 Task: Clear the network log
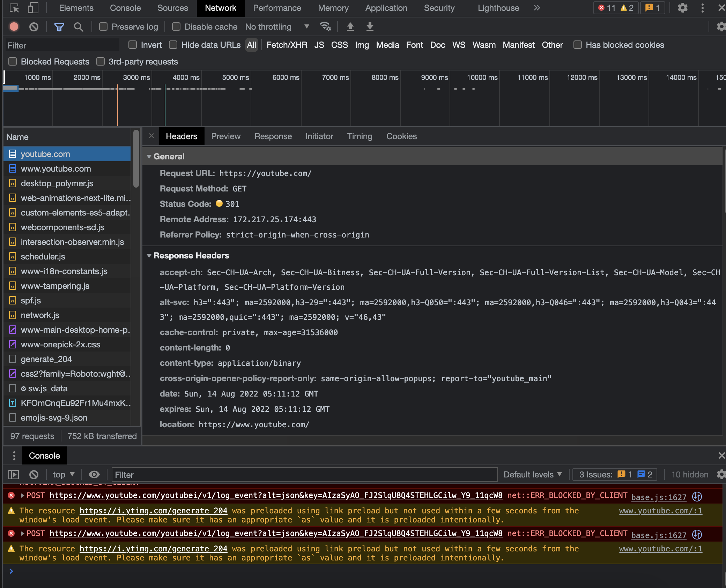[34, 27]
